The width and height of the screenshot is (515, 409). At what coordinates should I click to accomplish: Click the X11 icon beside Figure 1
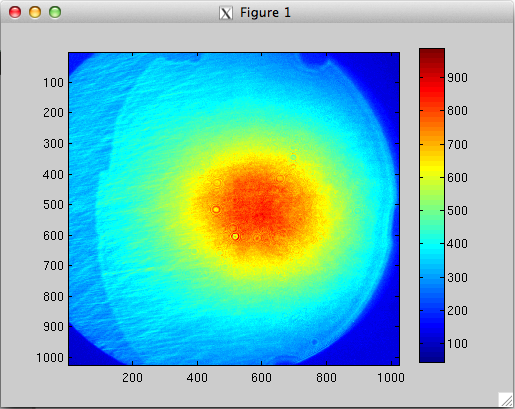pos(226,13)
